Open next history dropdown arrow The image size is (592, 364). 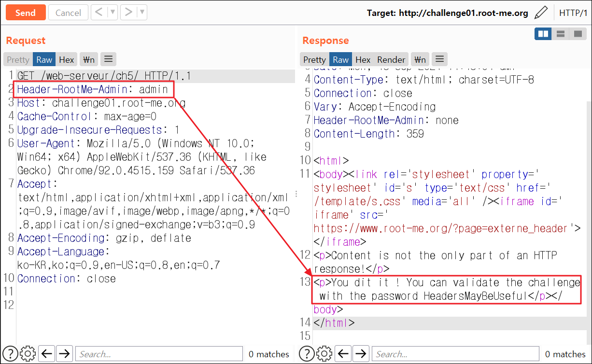coord(141,13)
